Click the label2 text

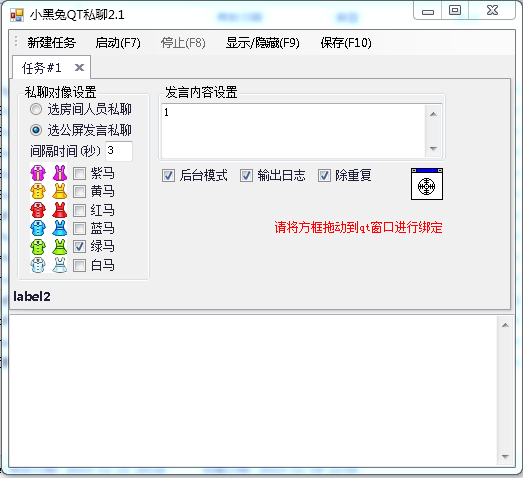(32, 296)
